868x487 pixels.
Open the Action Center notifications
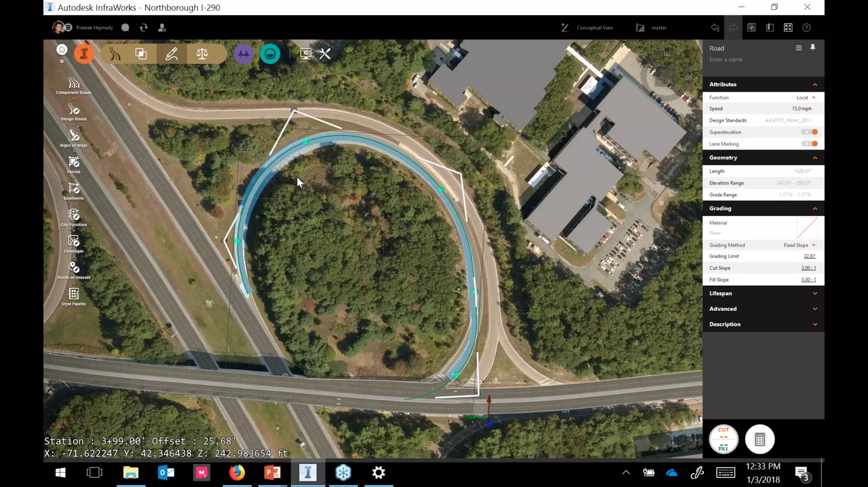click(x=802, y=473)
